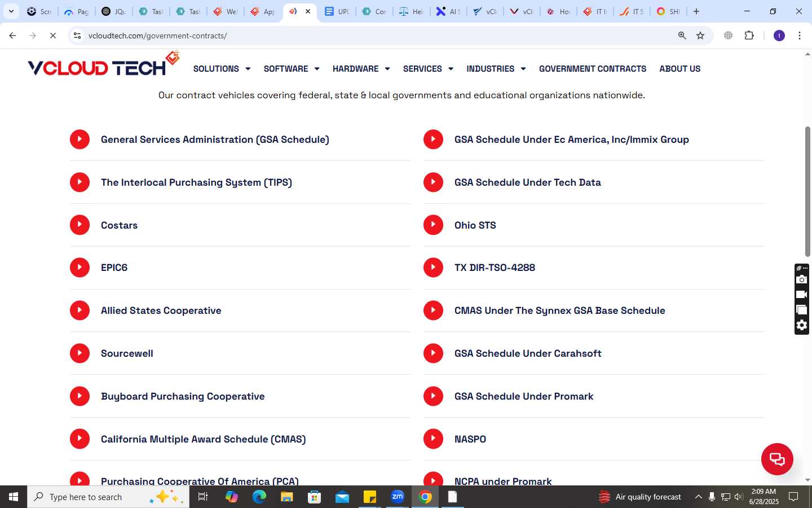Open General Services Administration (GSA Schedule) link
The width and height of the screenshot is (812, 508).
coord(215,139)
